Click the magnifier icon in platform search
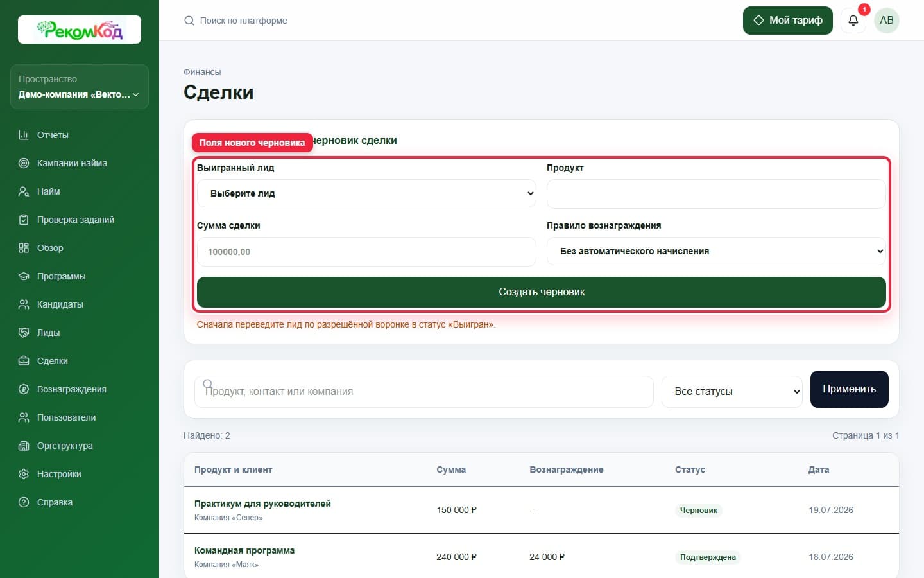The image size is (924, 578). click(189, 21)
